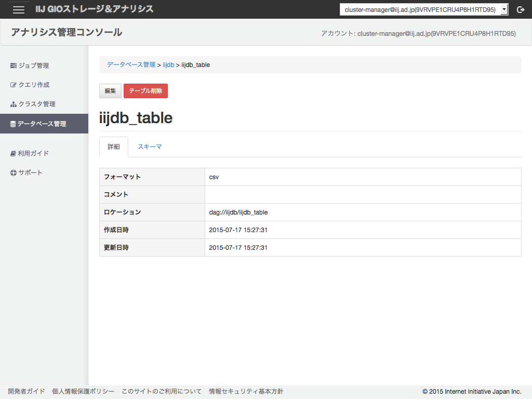
Task: Click the job management list icon
Action: click(13, 65)
